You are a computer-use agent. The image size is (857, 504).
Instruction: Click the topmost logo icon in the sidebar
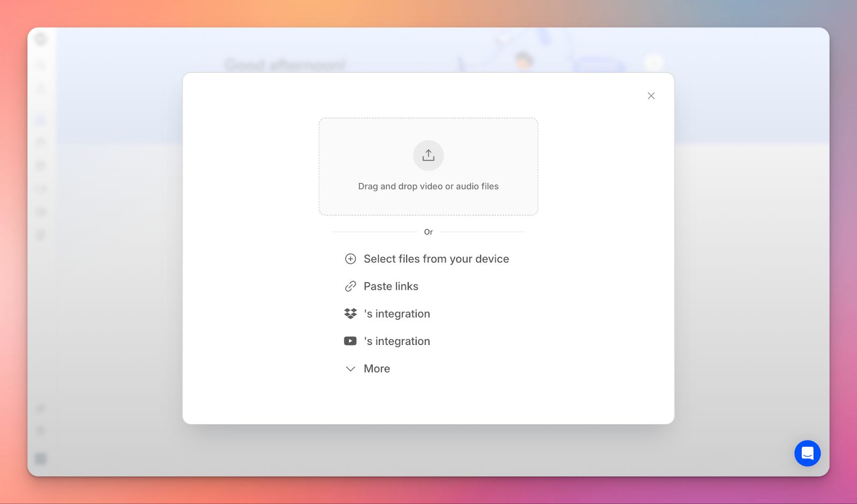40,39
